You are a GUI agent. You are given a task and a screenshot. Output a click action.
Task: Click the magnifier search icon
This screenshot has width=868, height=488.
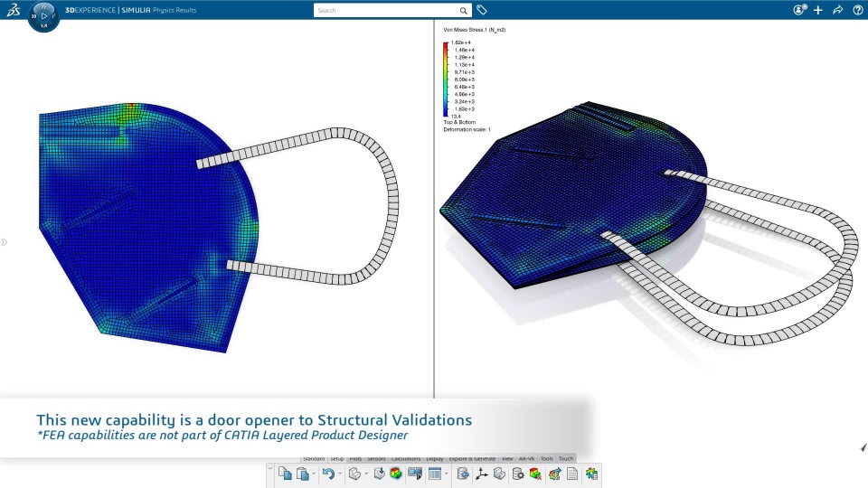(463, 11)
